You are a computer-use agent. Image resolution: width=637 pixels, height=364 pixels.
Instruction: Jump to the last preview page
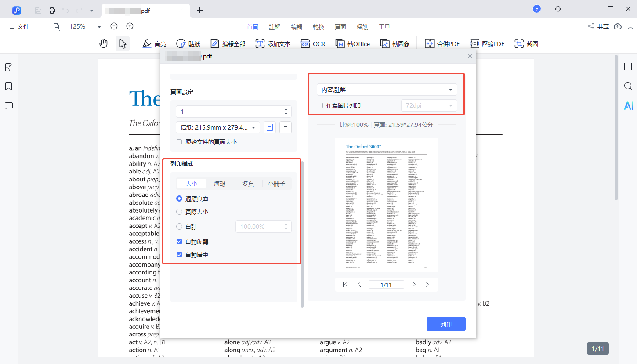point(428,284)
